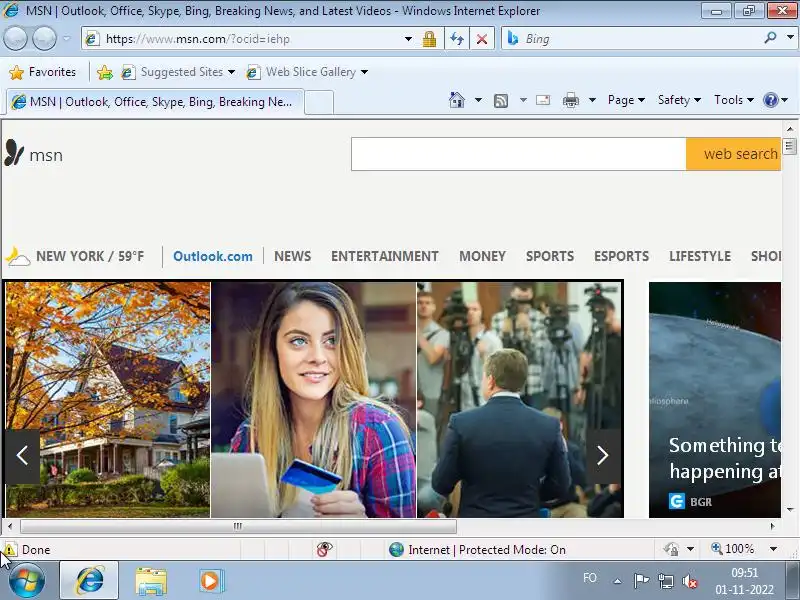Go to the NEWS section

(x=292, y=256)
